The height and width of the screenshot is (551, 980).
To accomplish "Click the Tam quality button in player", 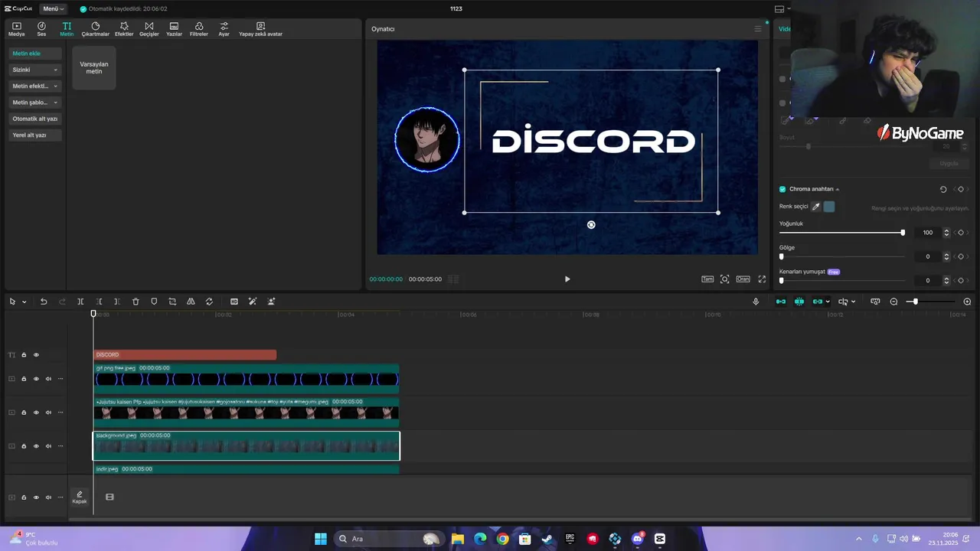I will (707, 279).
